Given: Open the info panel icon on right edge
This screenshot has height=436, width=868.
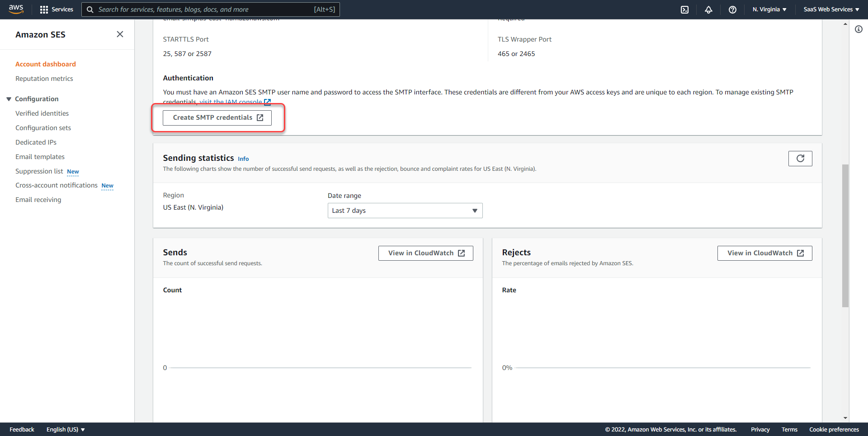Looking at the screenshot, I should click(x=859, y=29).
